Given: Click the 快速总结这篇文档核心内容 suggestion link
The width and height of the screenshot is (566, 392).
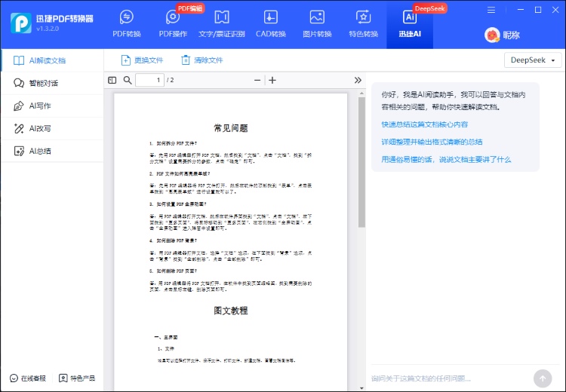Looking at the screenshot, I should pyautogui.click(x=424, y=124).
